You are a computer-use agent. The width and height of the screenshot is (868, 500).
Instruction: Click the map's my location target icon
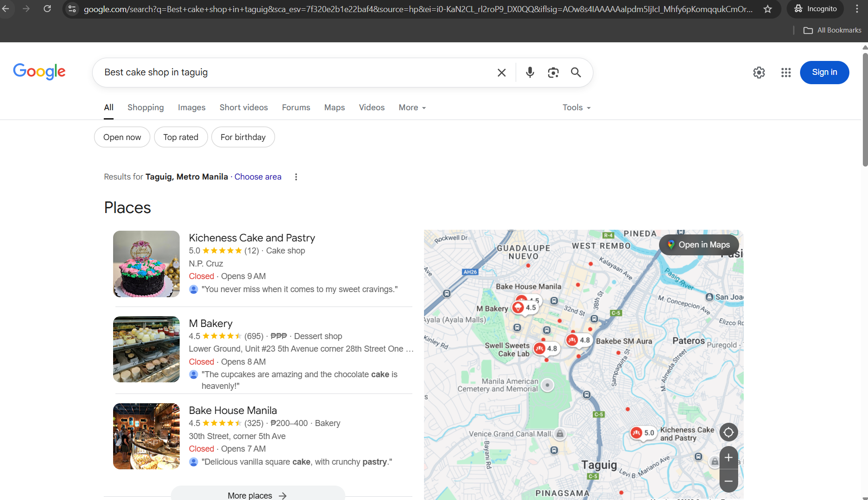coord(728,433)
